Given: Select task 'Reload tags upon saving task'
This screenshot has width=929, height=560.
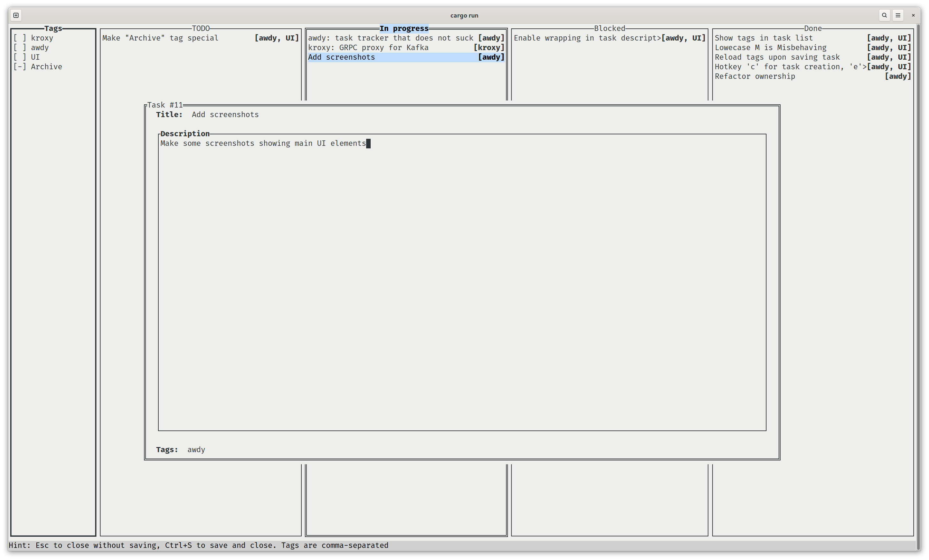Looking at the screenshot, I should coord(812,57).
